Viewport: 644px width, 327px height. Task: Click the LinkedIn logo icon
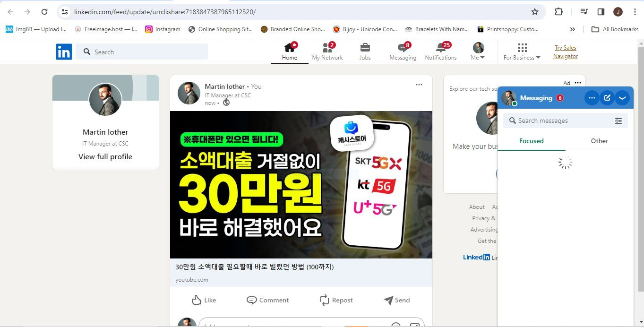64,52
